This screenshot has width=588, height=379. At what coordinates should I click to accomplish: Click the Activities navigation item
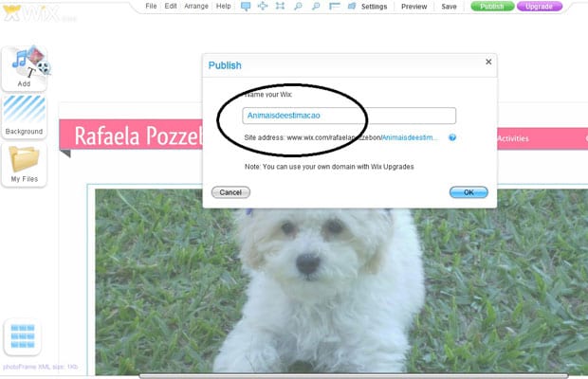pyautogui.click(x=513, y=138)
